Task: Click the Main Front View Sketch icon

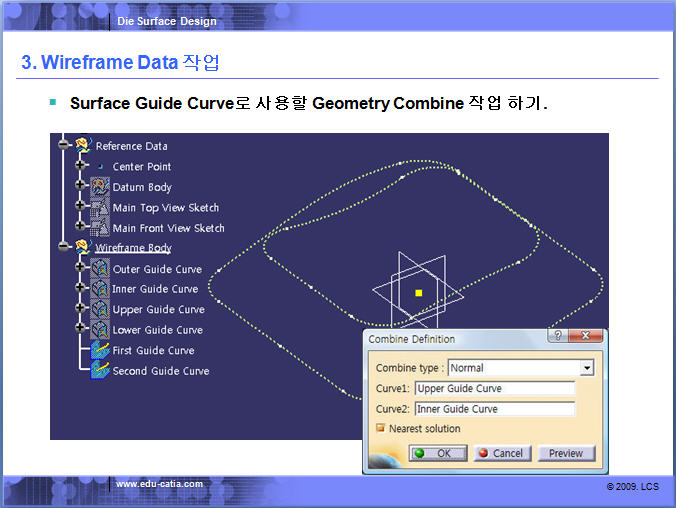Action: pyautogui.click(x=100, y=228)
